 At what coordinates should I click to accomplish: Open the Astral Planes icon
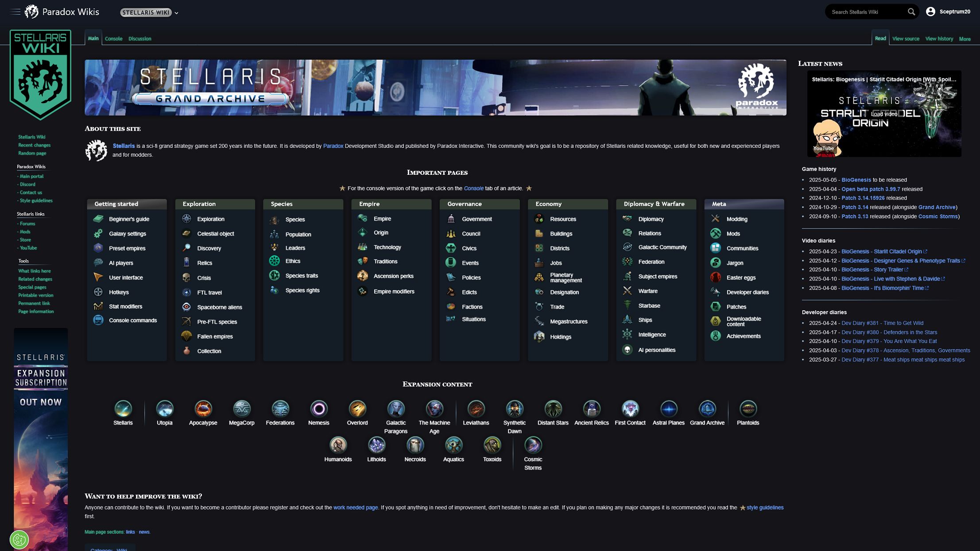pyautogui.click(x=669, y=408)
